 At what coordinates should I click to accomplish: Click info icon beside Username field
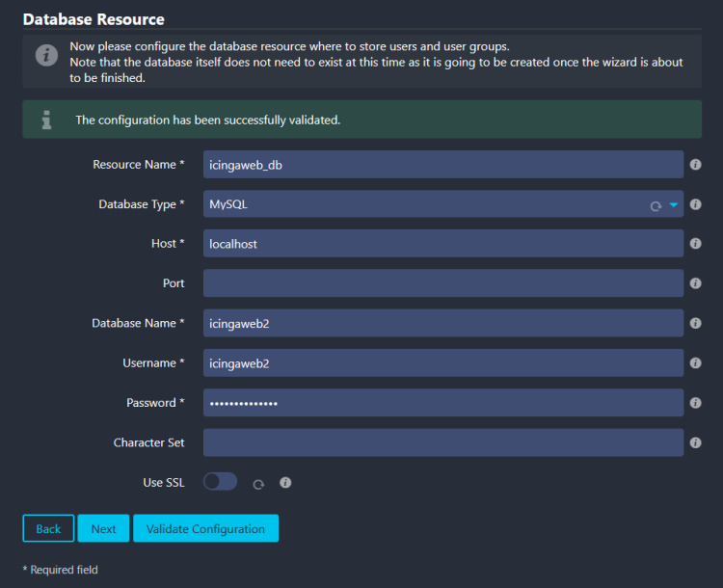pyautogui.click(x=696, y=363)
